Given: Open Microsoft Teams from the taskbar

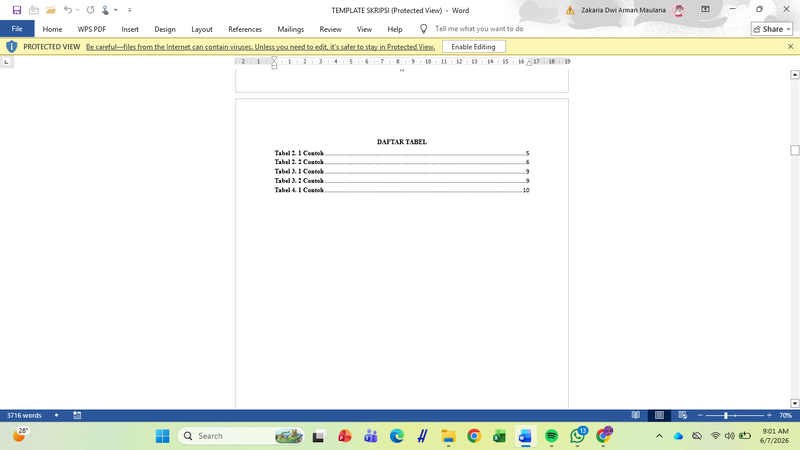Looking at the screenshot, I should coord(370,436).
